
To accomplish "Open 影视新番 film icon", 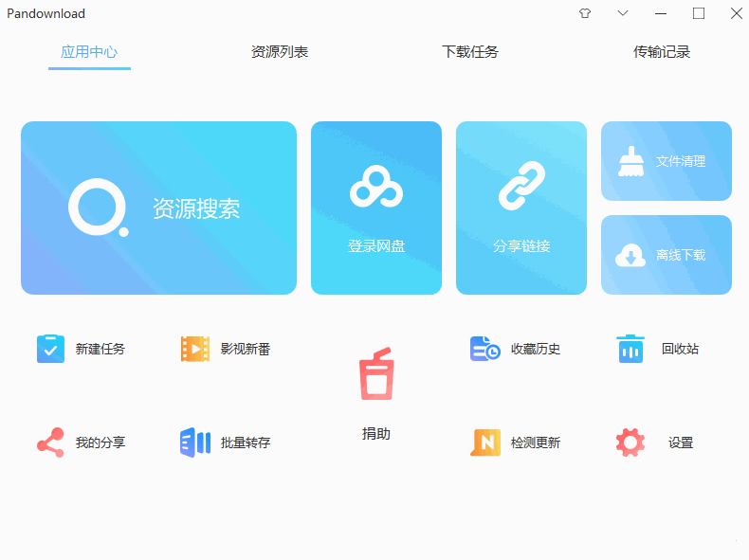I will (x=195, y=349).
